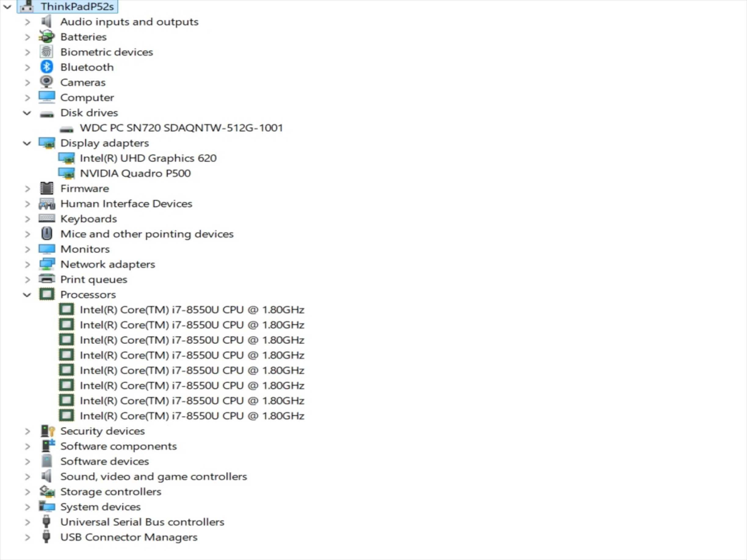Click the NVIDIA Quadro P500 adapter icon
The image size is (747, 560).
(x=67, y=174)
